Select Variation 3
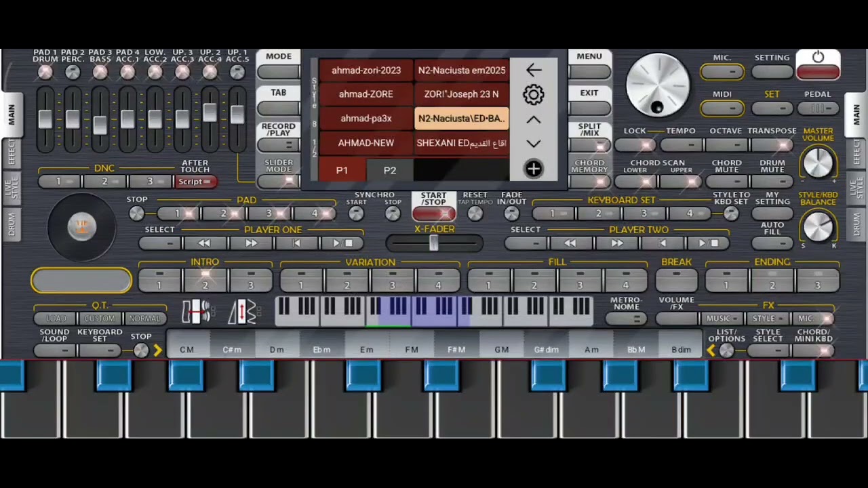This screenshot has width=868, height=488. 393,280
